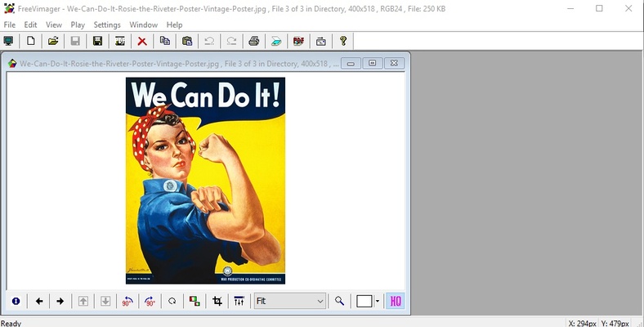Screen dimensions: 644x327
Task: Click the Open file folder icon
Action: (53, 41)
